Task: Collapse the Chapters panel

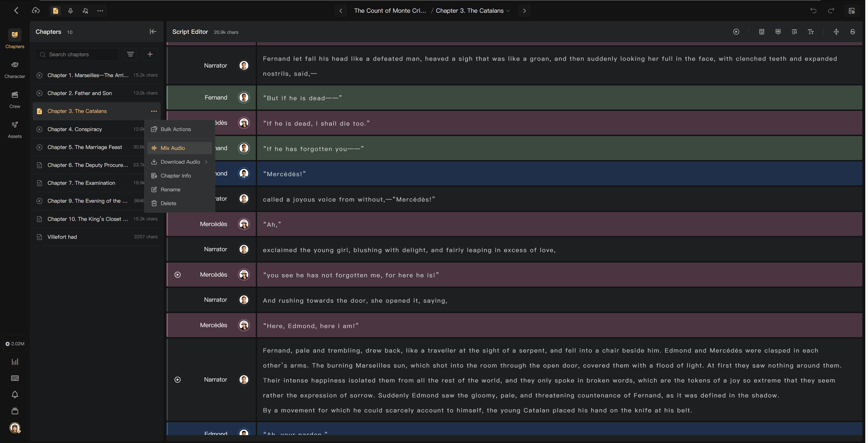Action: (153, 32)
